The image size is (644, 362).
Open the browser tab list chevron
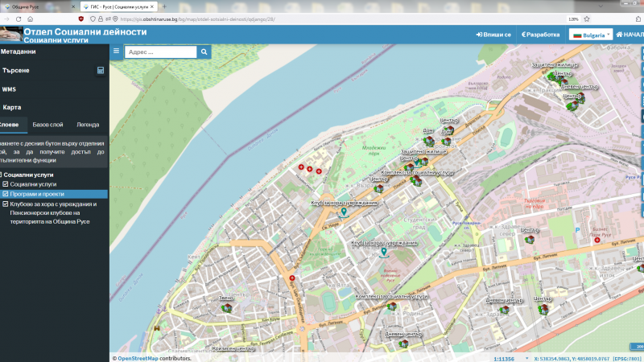(x=601, y=6)
